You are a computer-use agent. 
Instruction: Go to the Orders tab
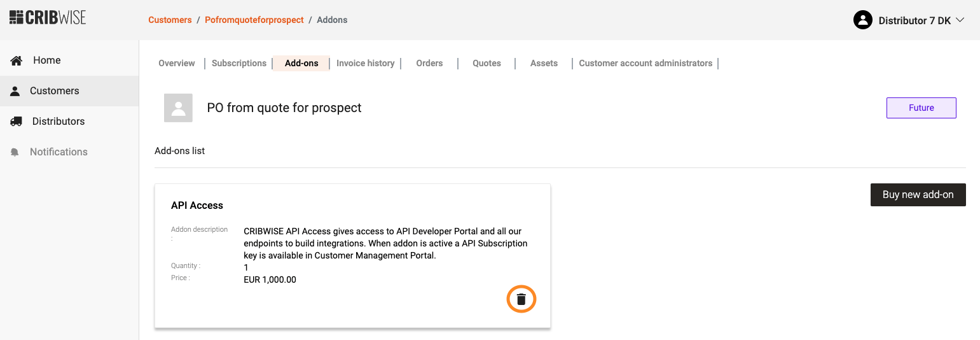click(429, 63)
